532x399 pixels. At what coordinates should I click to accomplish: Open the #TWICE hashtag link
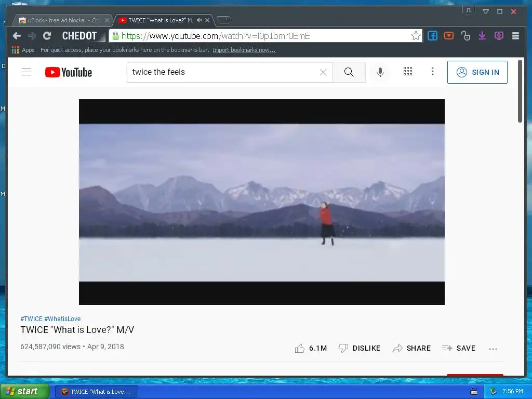pos(31,319)
